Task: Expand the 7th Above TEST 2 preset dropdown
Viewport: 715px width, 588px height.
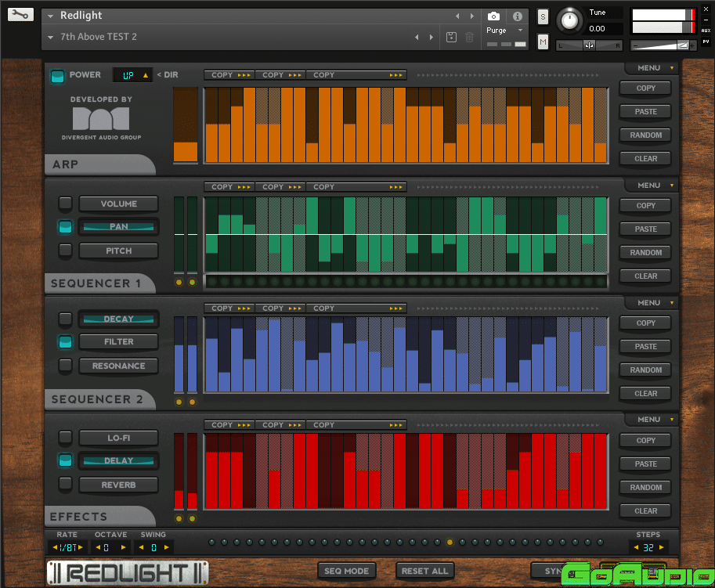Action: (51, 37)
